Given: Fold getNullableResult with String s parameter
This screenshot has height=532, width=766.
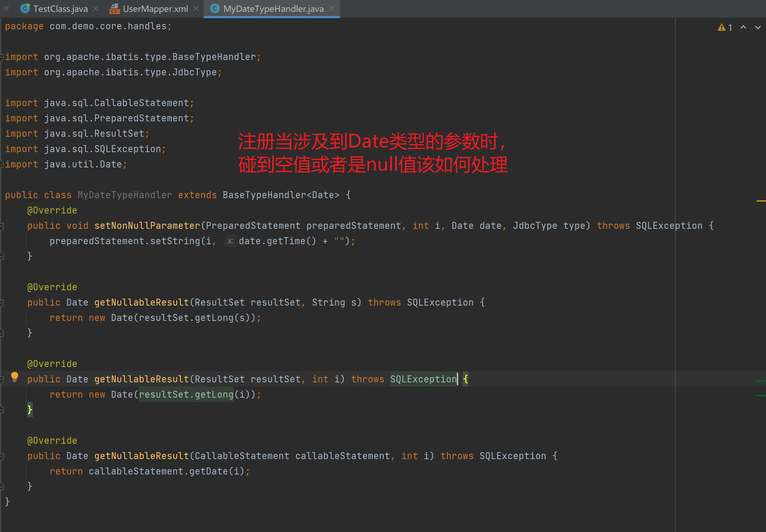Looking at the screenshot, I should pos(2,303).
